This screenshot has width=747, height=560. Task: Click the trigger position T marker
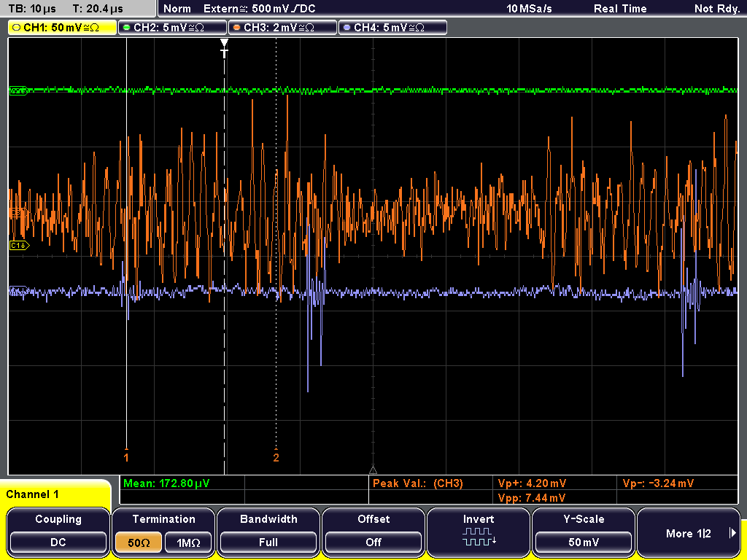pos(224,49)
